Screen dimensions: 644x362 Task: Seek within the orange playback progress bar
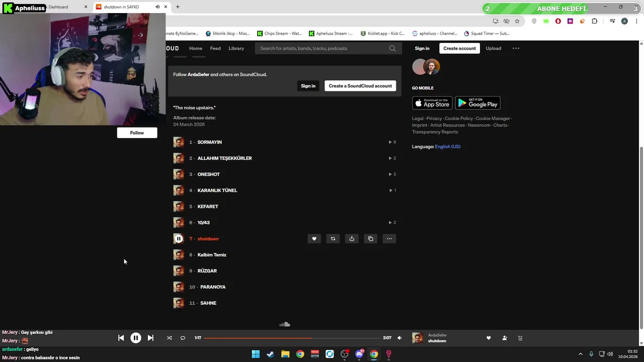pos(292,338)
